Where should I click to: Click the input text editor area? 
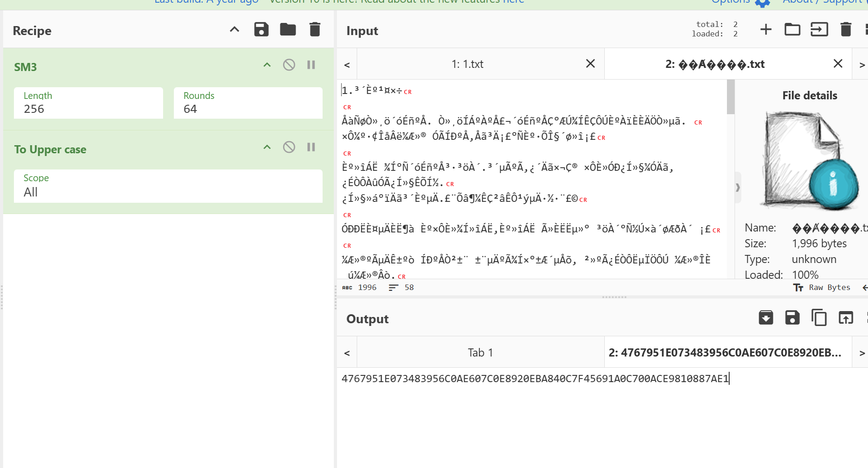[x=531, y=179]
